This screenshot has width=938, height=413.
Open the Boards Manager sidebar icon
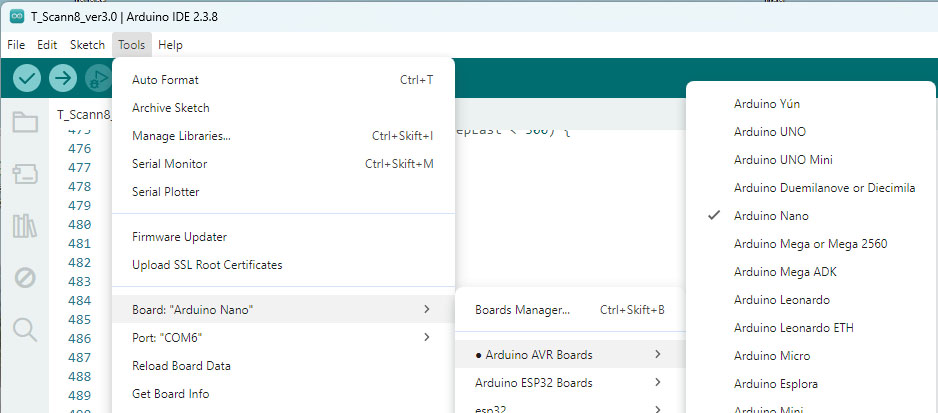click(x=25, y=174)
